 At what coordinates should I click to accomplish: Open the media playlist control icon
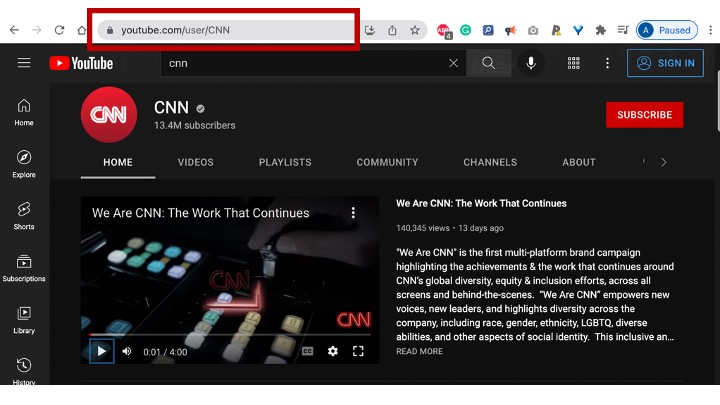coord(623,30)
